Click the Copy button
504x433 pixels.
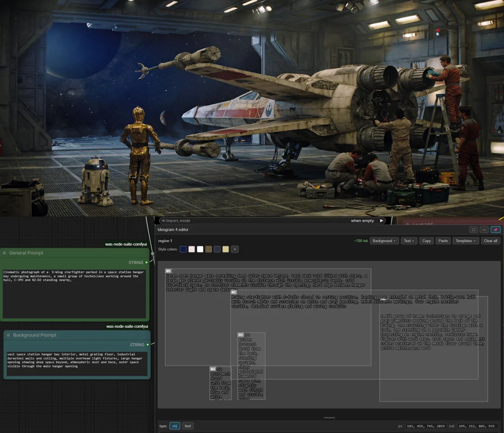(427, 241)
